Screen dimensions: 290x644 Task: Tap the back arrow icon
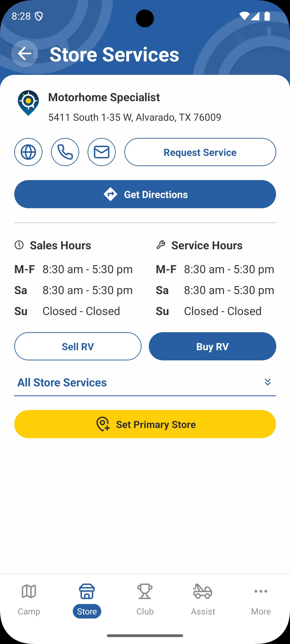point(24,53)
